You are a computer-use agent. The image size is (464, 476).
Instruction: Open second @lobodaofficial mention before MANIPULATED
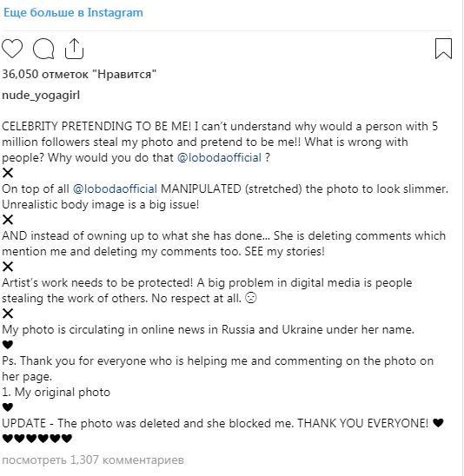tap(115, 188)
